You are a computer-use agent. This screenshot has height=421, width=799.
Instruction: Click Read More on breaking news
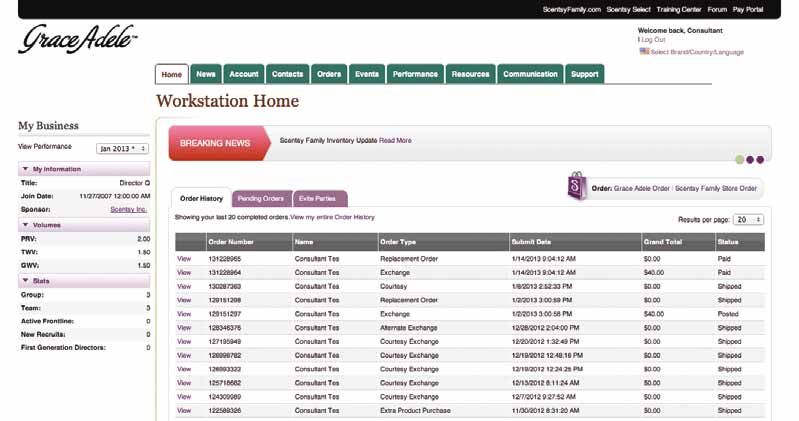tap(395, 140)
